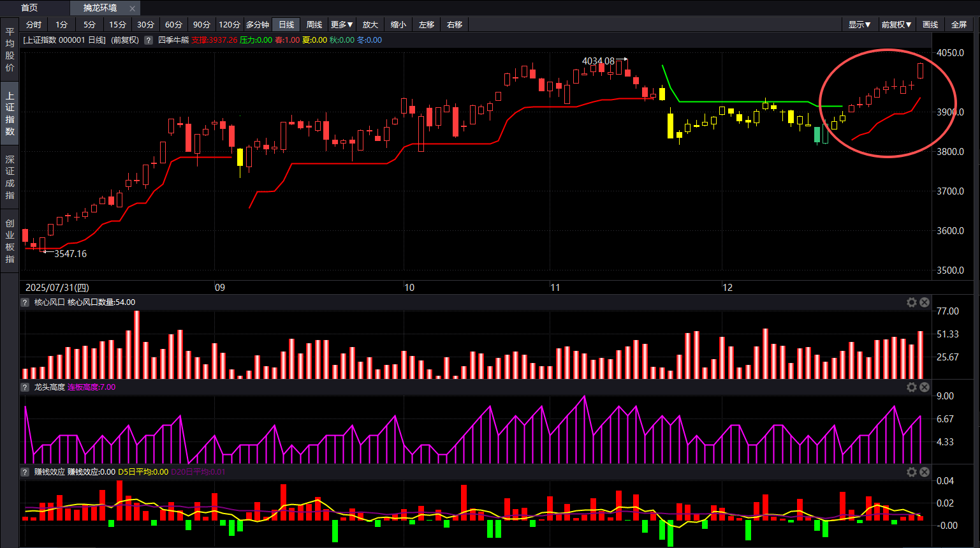Click the 春:1.00 value label

[x=287, y=40]
